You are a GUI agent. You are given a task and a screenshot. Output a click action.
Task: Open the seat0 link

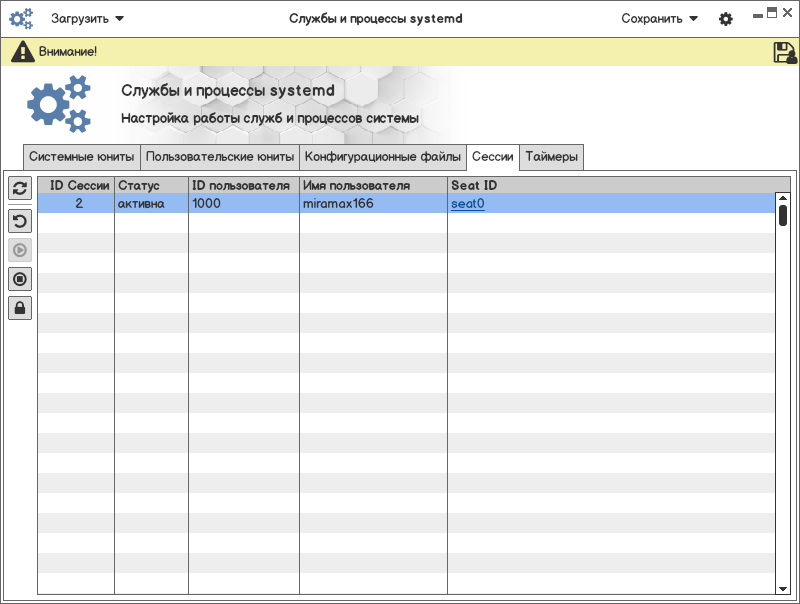[467, 203]
